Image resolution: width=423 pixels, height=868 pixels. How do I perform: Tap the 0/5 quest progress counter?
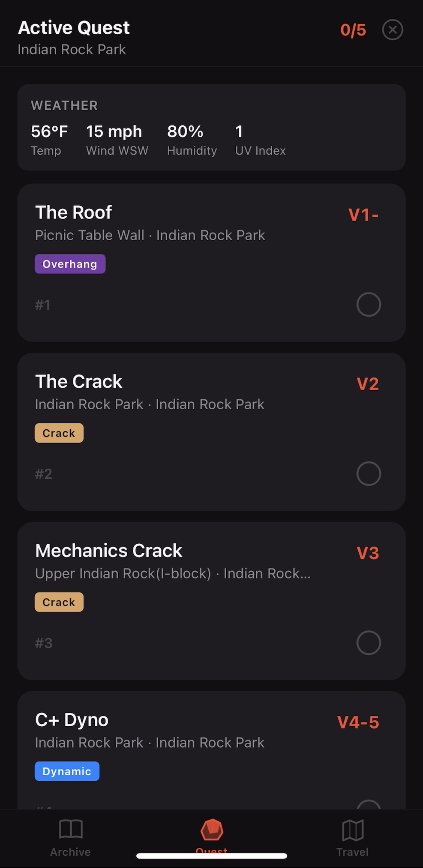click(x=353, y=30)
